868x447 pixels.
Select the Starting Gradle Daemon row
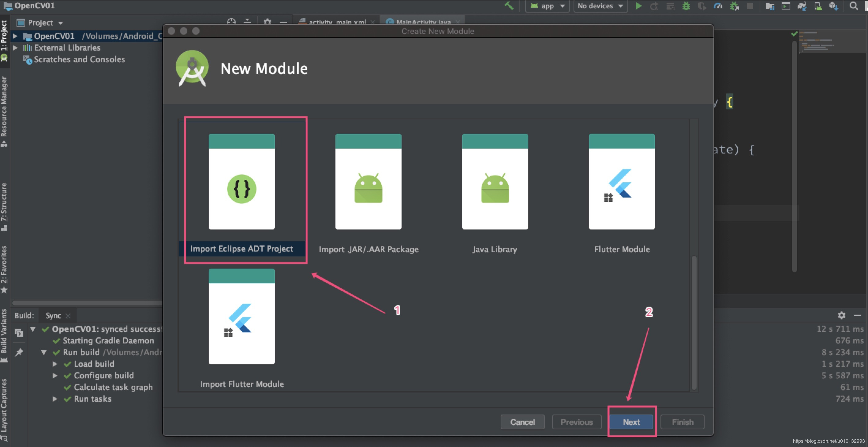[103, 341]
